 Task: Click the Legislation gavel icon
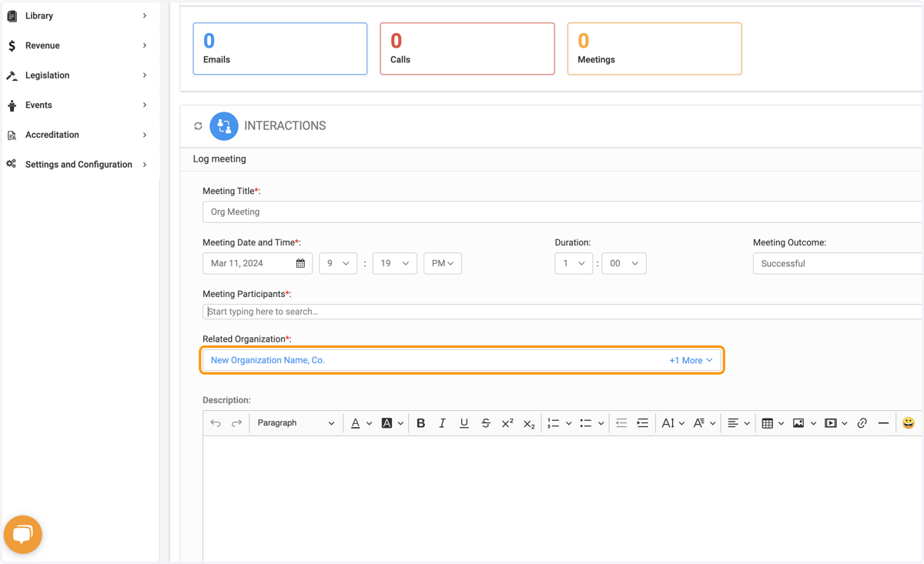point(12,75)
